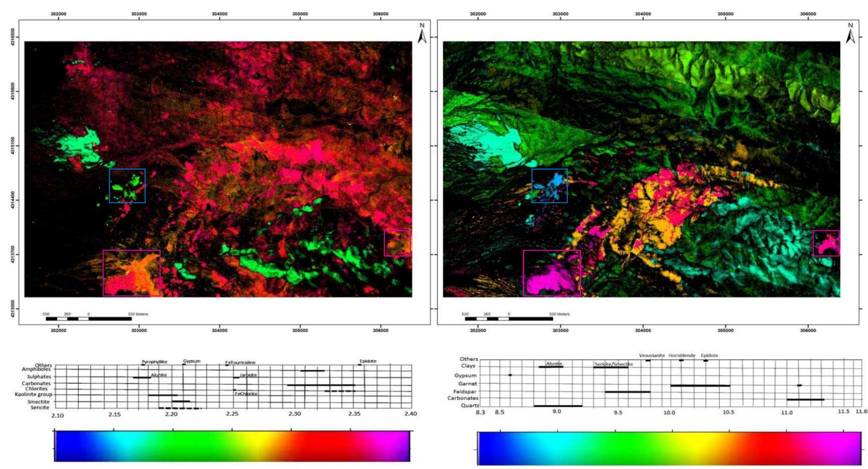The image size is (868, 469).
Task: Click the Clays row label
Action: pos(468,366)
